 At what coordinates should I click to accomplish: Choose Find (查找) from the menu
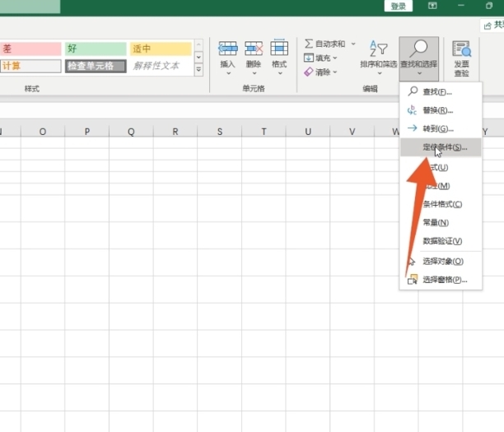click(436, 91)
